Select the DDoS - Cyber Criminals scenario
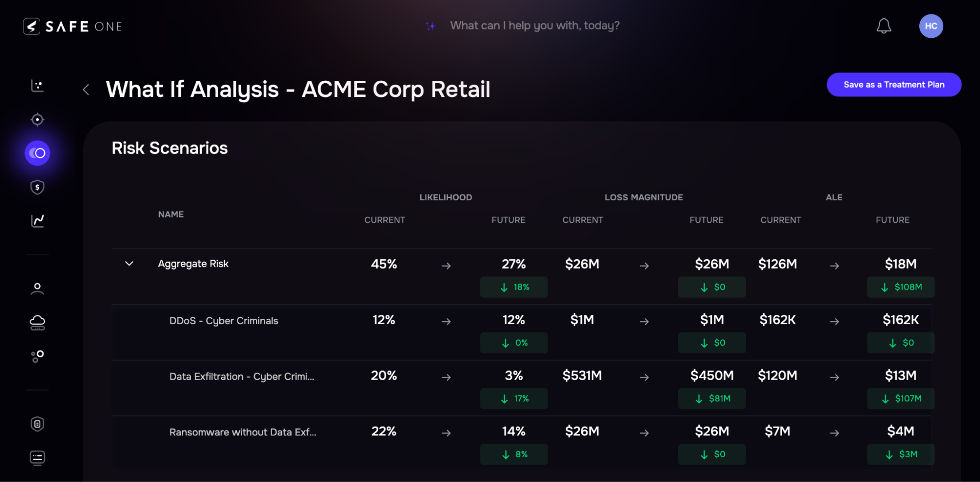980x482 pixels. pos(224,321)
